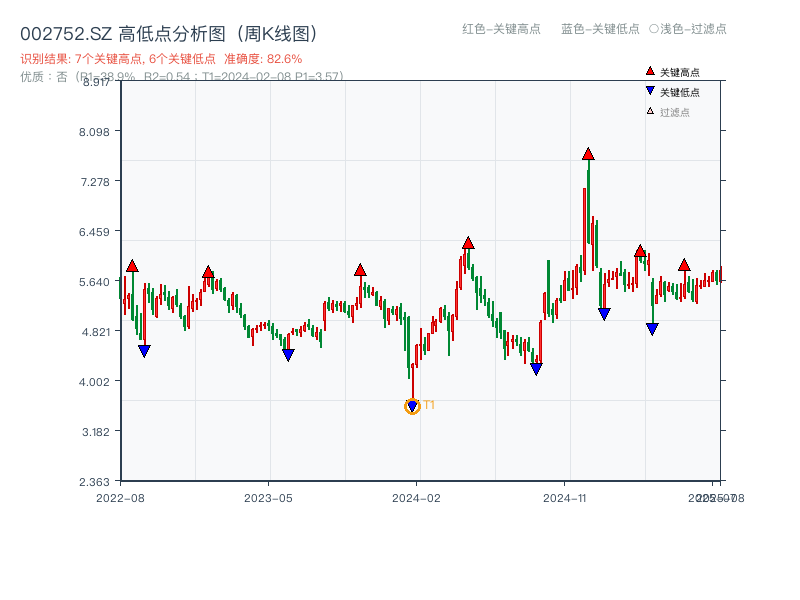800x600 pixels.
Task: Select the earliest blue key-low triangle in late 2022
Action: click(144, 351)
